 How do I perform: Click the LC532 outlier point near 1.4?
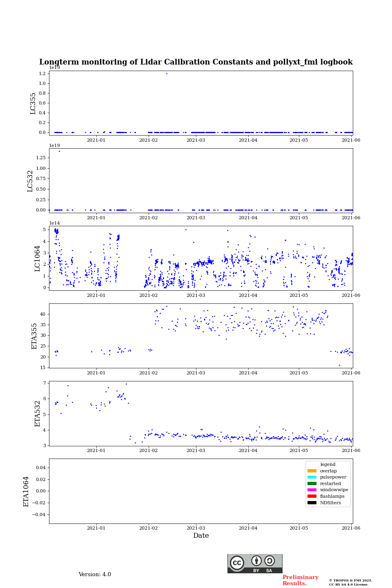click(x=59, y=151)
